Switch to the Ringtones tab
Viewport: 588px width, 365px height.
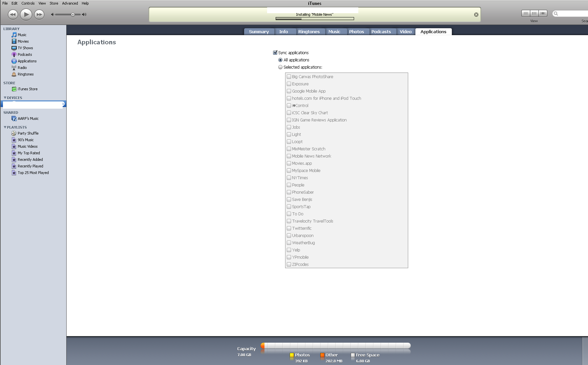click(x=309, y=32)
